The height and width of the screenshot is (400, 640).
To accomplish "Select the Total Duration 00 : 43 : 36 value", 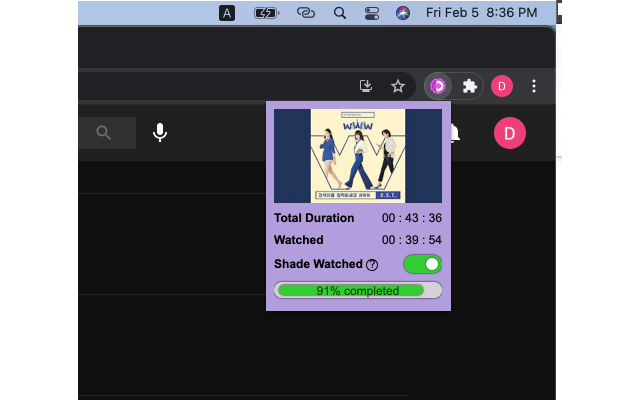I will [x=411, y=218].
